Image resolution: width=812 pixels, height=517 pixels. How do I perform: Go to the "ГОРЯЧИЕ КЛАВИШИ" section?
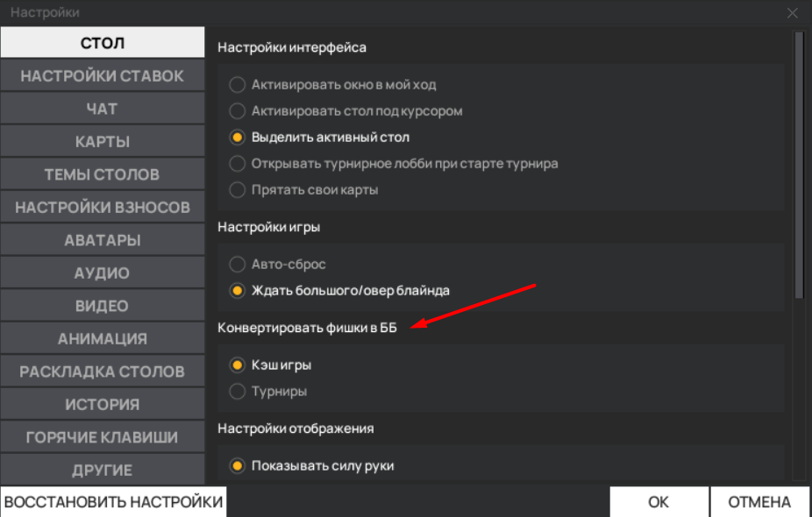point(103,437)
